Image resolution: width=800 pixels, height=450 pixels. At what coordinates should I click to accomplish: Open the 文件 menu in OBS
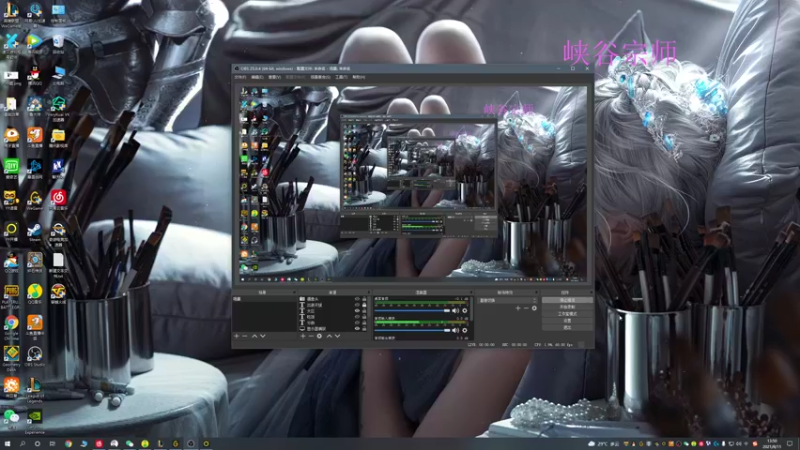click(240, 77)
